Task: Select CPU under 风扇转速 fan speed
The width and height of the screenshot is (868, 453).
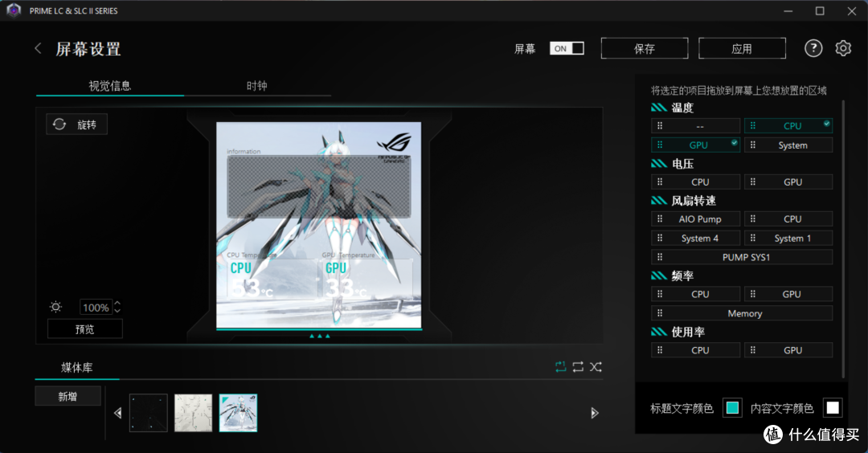Action: tap(788, 219)
